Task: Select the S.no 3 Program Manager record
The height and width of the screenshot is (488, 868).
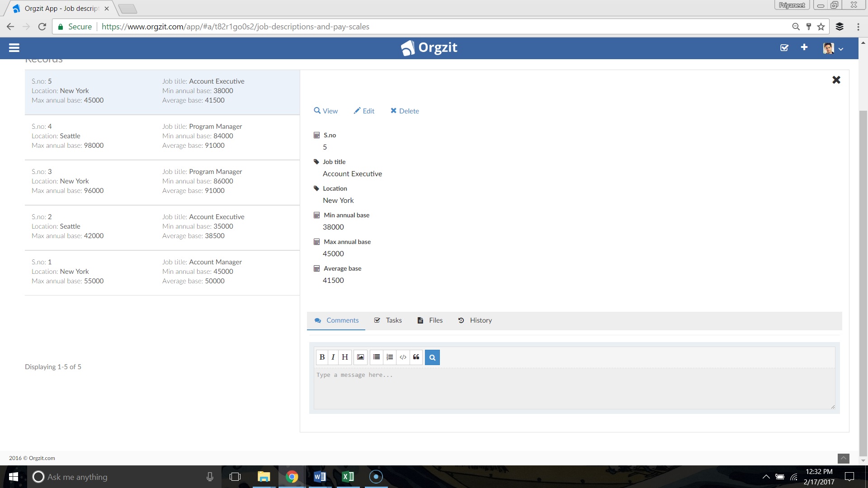Action: click(x=162, y=182)
